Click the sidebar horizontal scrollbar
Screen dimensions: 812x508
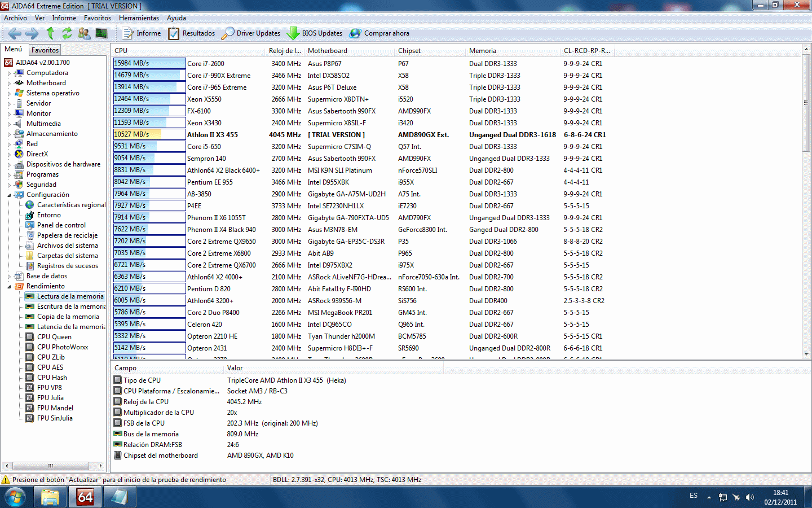tap(54, 466)
